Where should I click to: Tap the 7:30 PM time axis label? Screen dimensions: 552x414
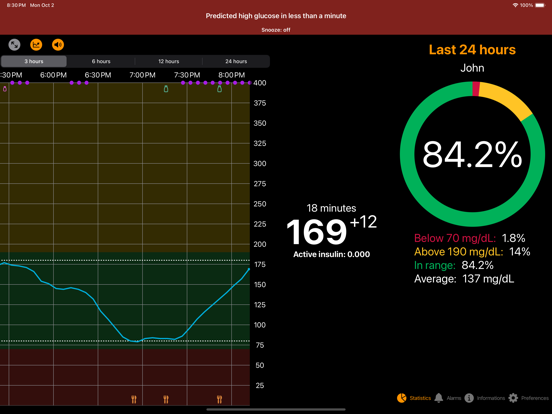pos(187,75)
